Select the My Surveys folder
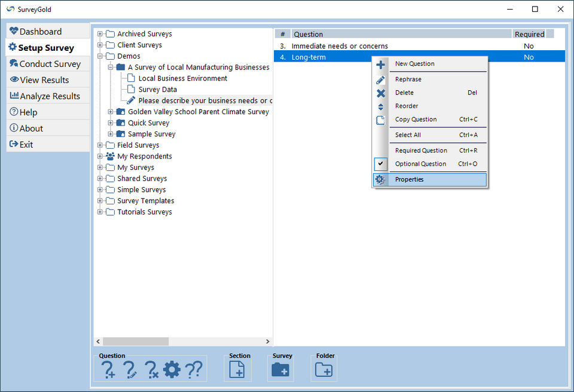 tap(136, 167)
